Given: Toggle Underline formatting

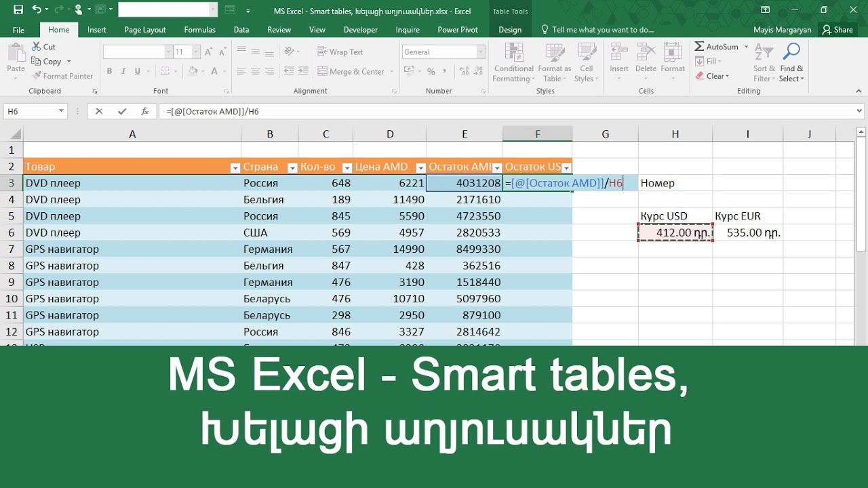Looking at the screenshot, I should pos(138,71).
